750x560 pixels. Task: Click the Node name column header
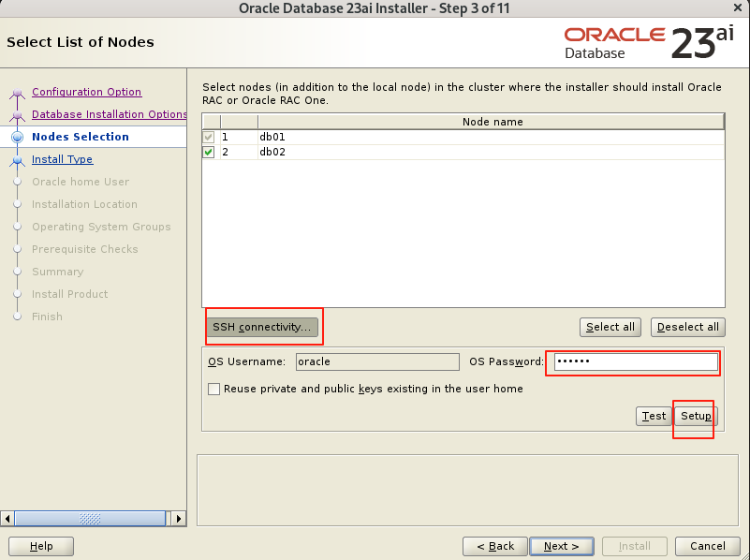pos(492,122)
